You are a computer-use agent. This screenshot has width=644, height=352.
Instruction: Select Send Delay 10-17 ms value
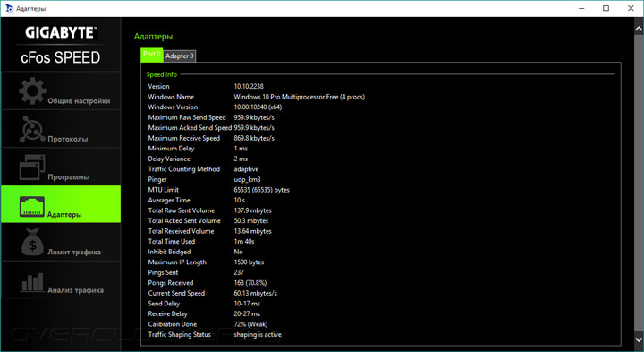[247, 304]
